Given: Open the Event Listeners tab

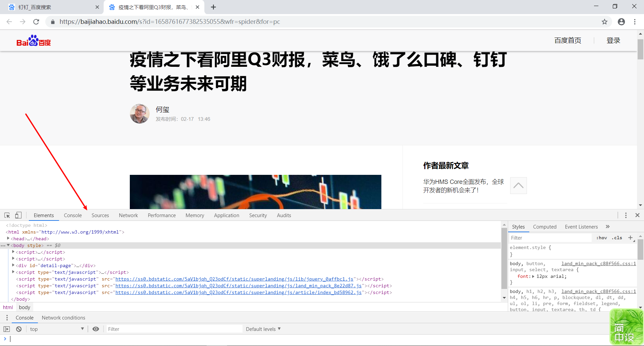Looking at the screenshot, I should point(581,227).
